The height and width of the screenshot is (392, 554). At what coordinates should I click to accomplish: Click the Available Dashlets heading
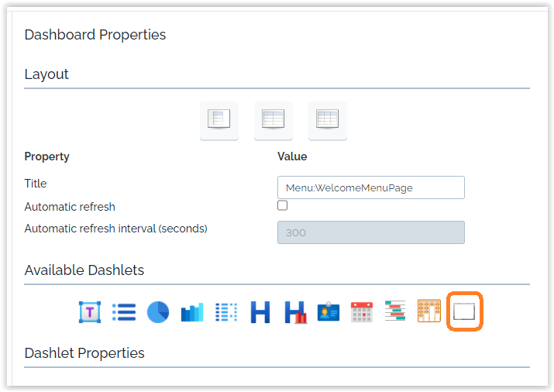(84, 270)
